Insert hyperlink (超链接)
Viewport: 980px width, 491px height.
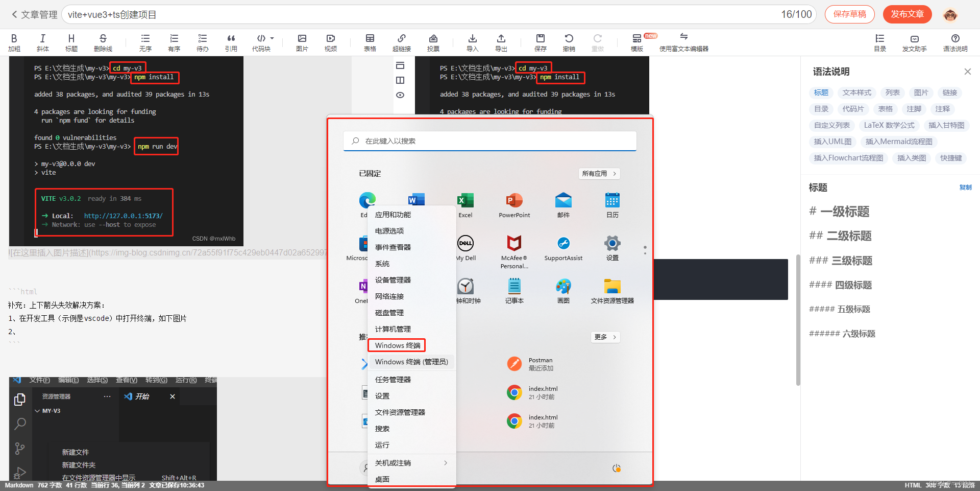pos(402,43)
